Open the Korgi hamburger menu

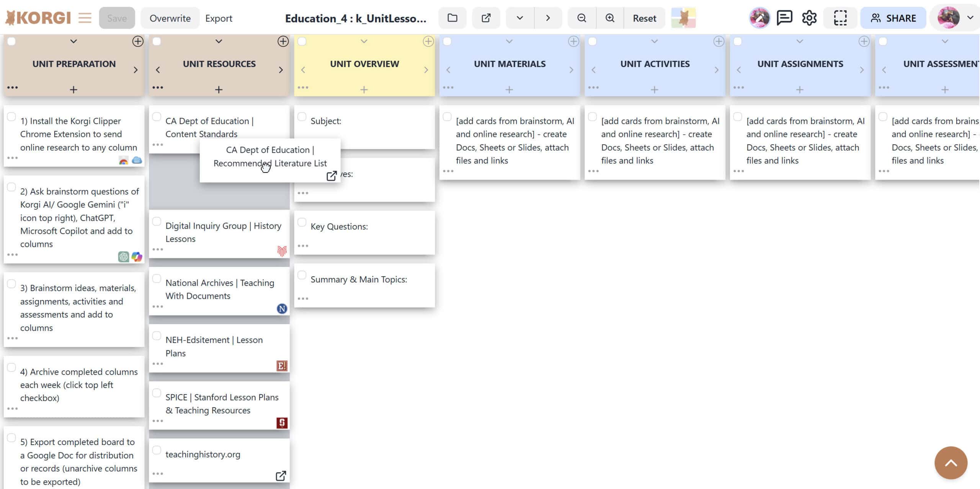click(85, 18)
